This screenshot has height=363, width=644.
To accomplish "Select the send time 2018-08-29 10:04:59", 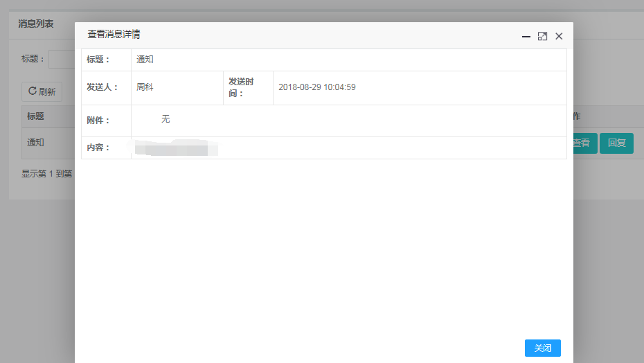I will [317, 87].
